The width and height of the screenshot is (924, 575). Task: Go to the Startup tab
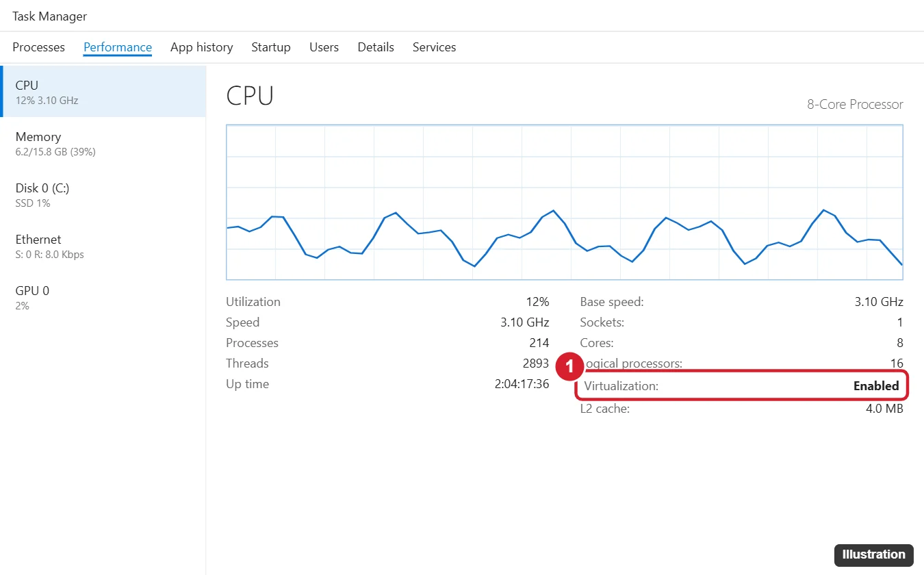[x=271, y=47]
